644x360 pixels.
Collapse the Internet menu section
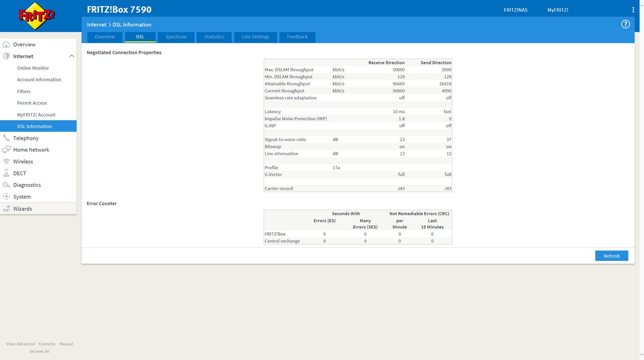click(x=71, y=56)
